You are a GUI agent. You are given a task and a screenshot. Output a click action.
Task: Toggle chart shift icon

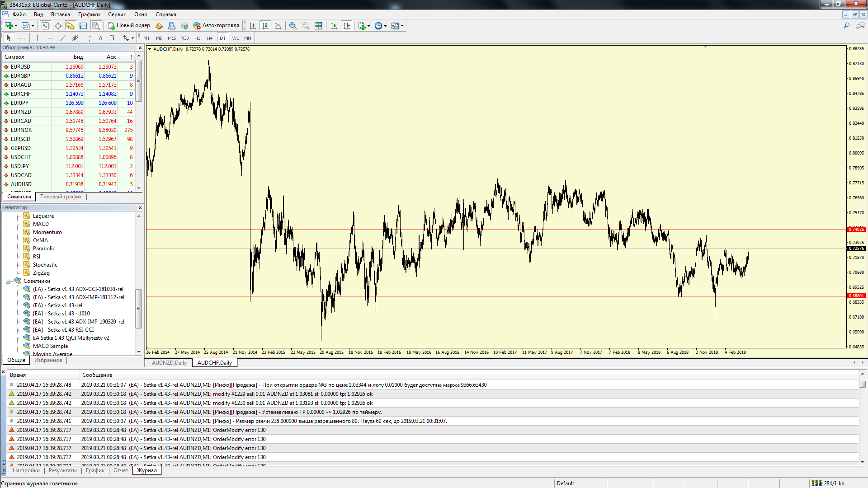347,26
